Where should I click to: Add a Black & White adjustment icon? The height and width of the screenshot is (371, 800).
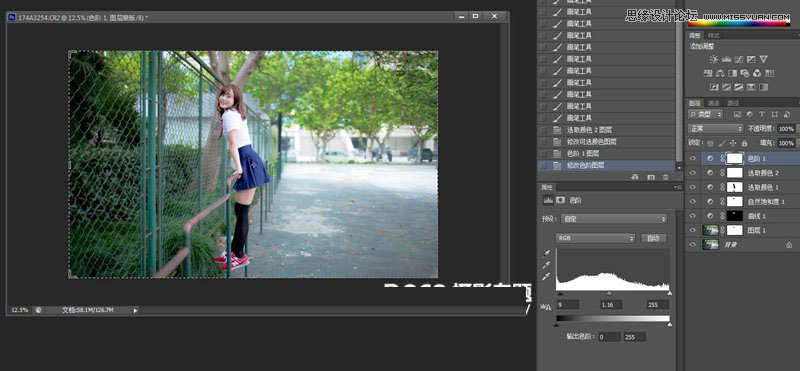pos(733,73)
